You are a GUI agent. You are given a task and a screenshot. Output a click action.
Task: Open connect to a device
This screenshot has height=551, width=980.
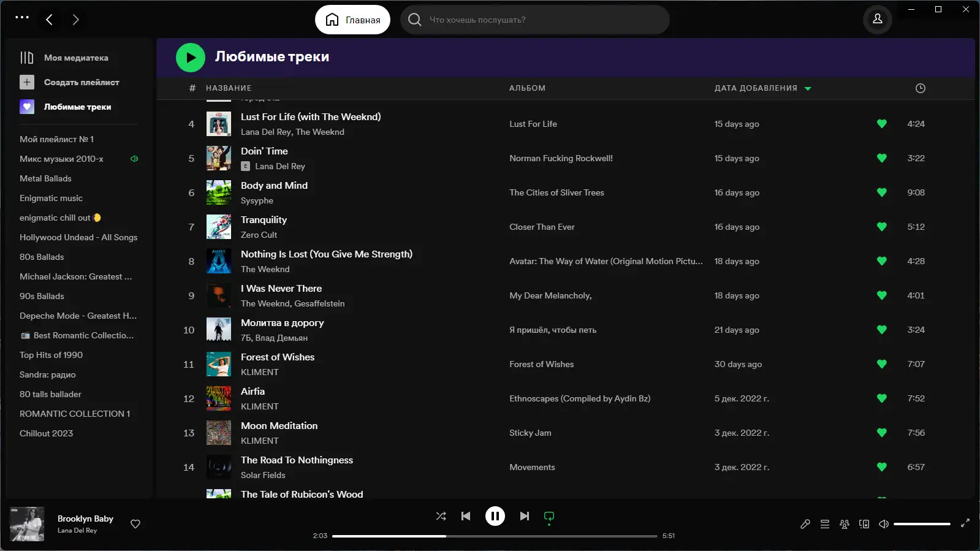tap(864, 524)
